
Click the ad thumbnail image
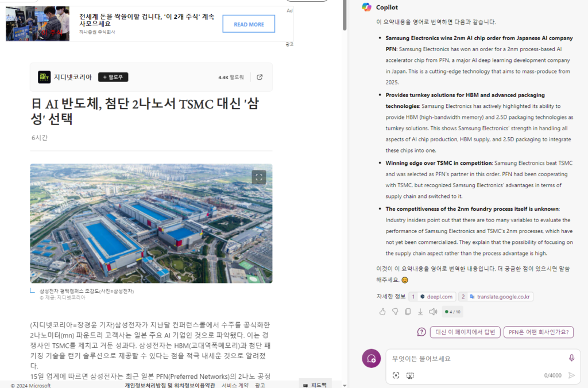click(37, 23)
